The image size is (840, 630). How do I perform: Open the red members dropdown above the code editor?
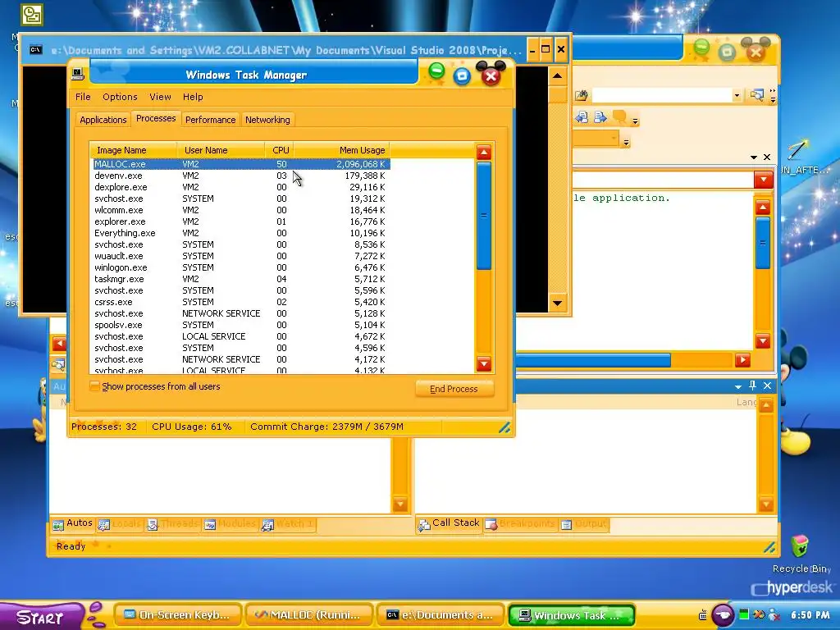pyautogui.click(x=763, y=180)
